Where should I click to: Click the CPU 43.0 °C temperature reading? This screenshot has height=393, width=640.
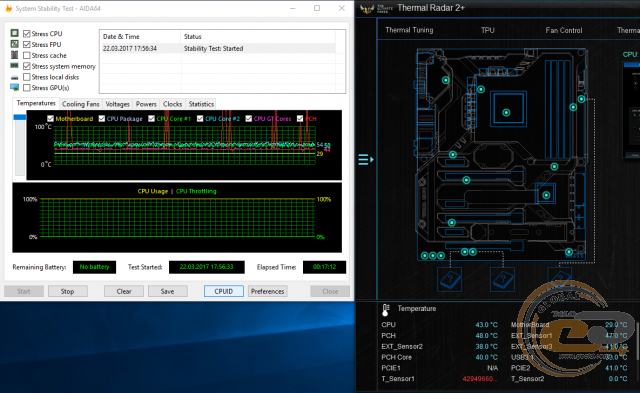(487, 325)
